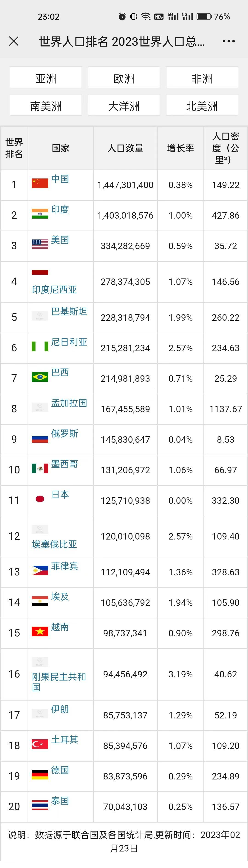Tap the Turkey flag icon
This screenshot has width=248, height=868.
40,744
